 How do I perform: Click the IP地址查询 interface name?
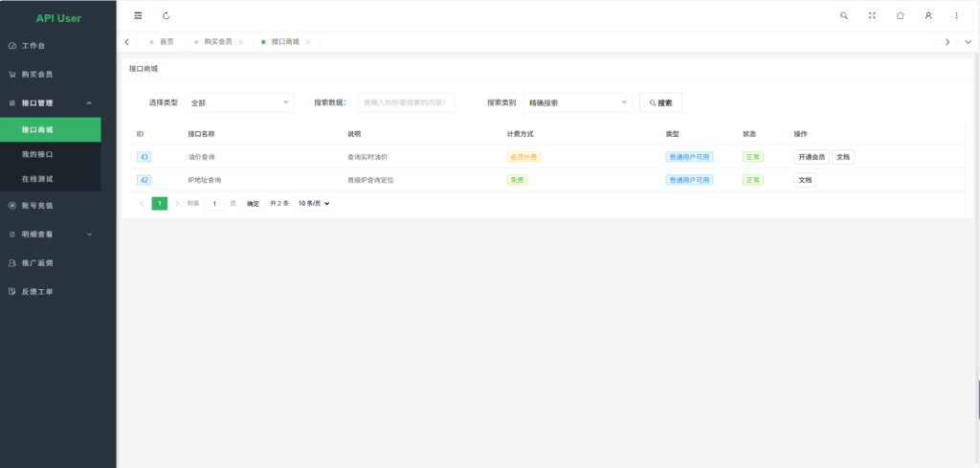pos(205,180)
